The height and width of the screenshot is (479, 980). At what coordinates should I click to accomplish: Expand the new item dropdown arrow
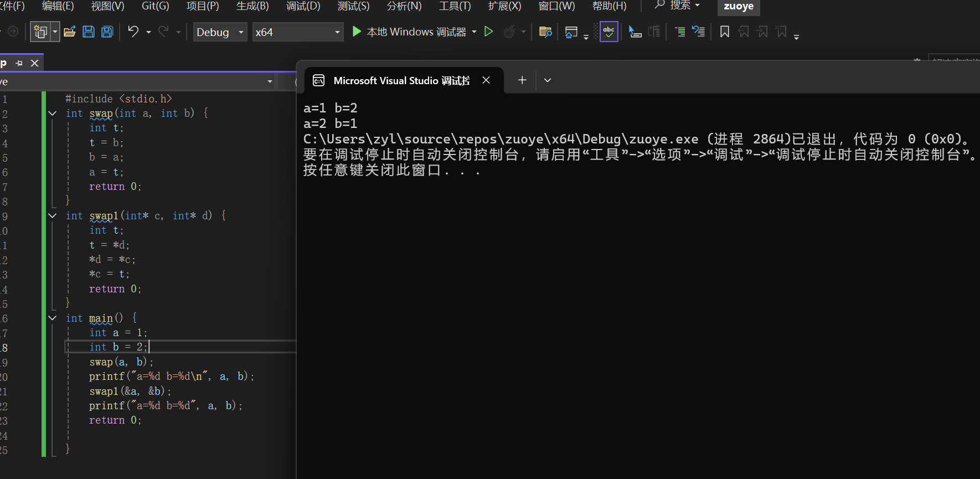55,32
